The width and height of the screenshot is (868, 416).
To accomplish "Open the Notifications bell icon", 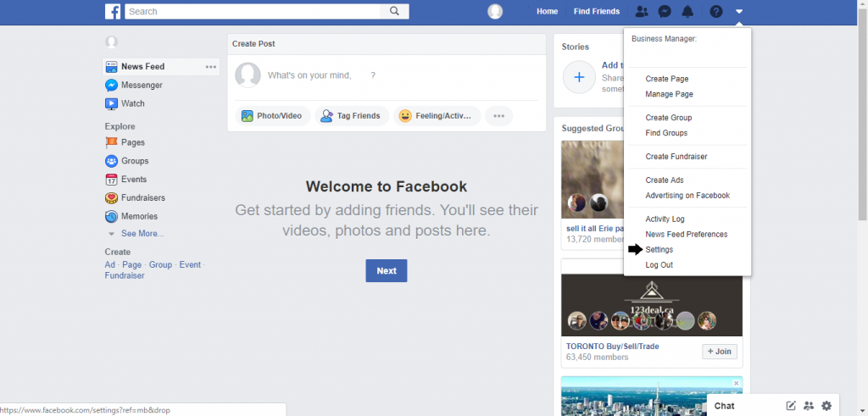I will point(687,11).
